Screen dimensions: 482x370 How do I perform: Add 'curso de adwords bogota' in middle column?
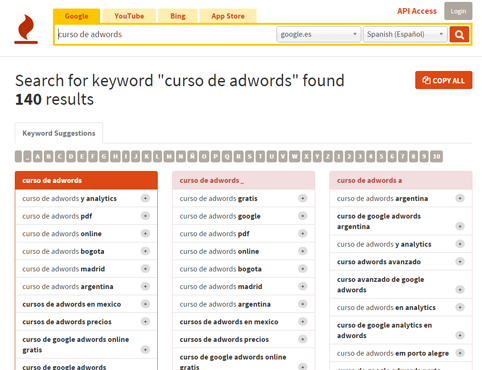[x=303, y=269]
